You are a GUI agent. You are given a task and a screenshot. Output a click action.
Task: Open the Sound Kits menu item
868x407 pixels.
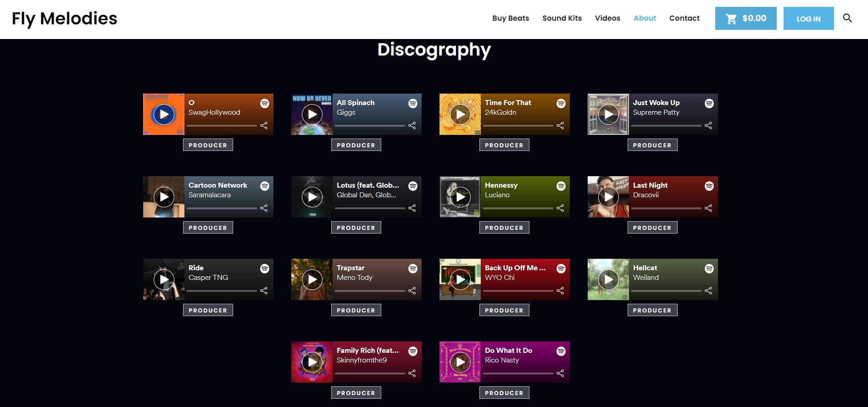pyautogui.click(x=562, y=18)
